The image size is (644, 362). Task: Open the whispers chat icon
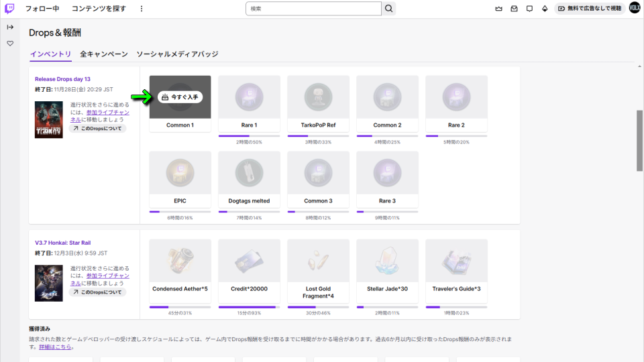pos(529,9)
